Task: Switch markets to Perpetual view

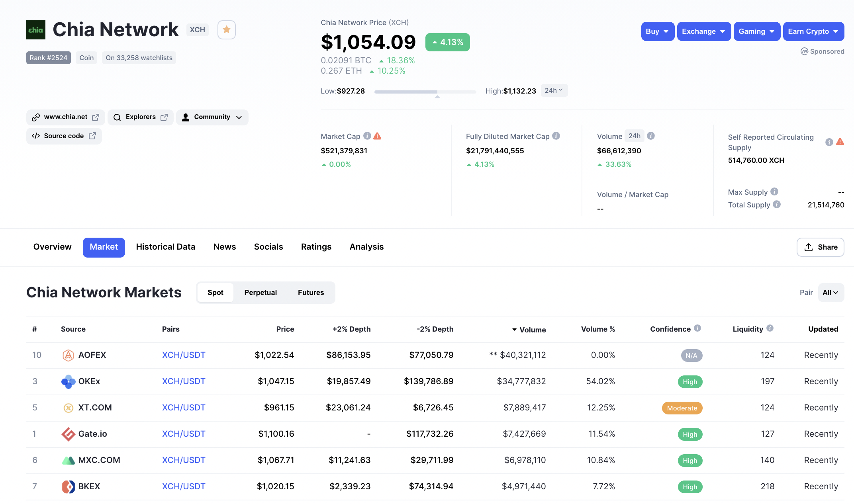Action: click(261, 293)
